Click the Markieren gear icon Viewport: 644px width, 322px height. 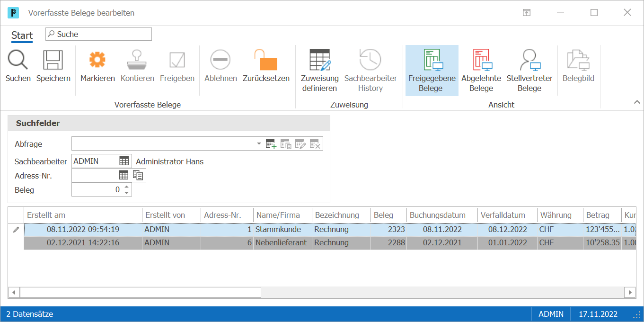tap(97, 60)
